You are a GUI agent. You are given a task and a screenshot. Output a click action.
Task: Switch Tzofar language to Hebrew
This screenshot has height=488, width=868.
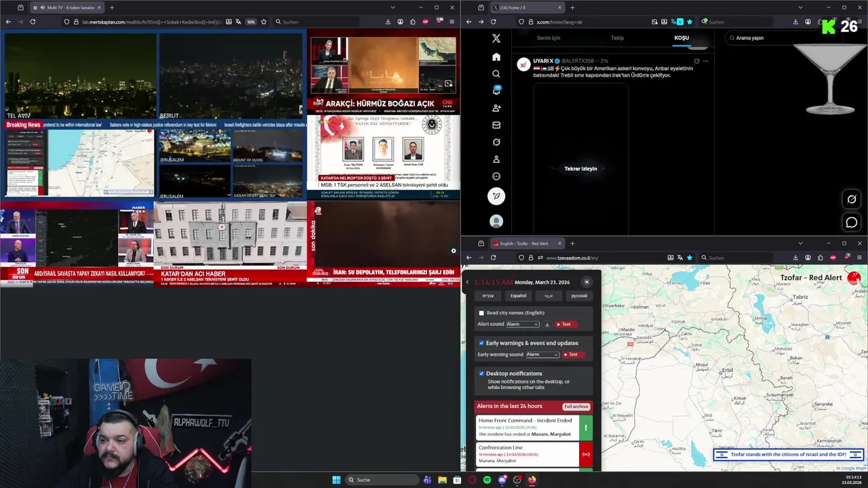click(488, 296)
